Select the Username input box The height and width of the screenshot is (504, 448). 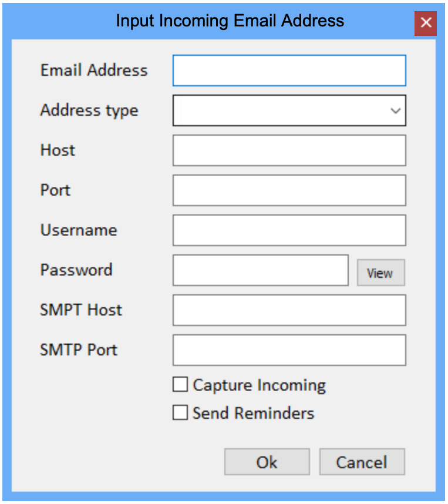click(289, 230)
